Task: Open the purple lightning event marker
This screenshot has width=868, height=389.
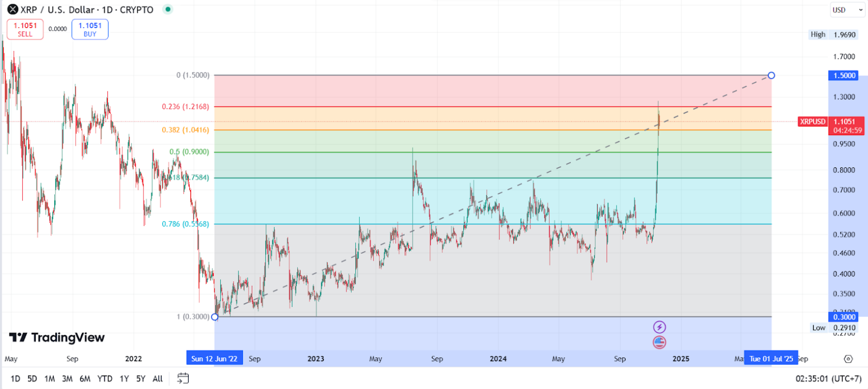Action: click(x=659, y=327)
